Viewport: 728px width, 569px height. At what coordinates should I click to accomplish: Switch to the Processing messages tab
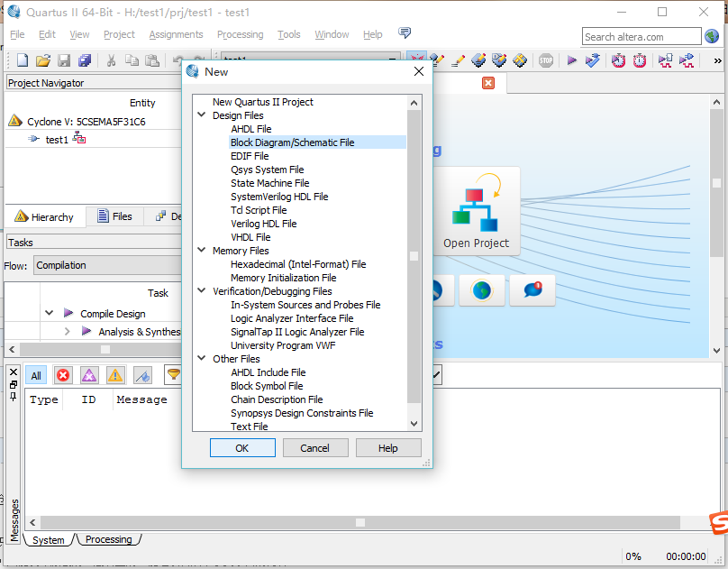point(109,539)
